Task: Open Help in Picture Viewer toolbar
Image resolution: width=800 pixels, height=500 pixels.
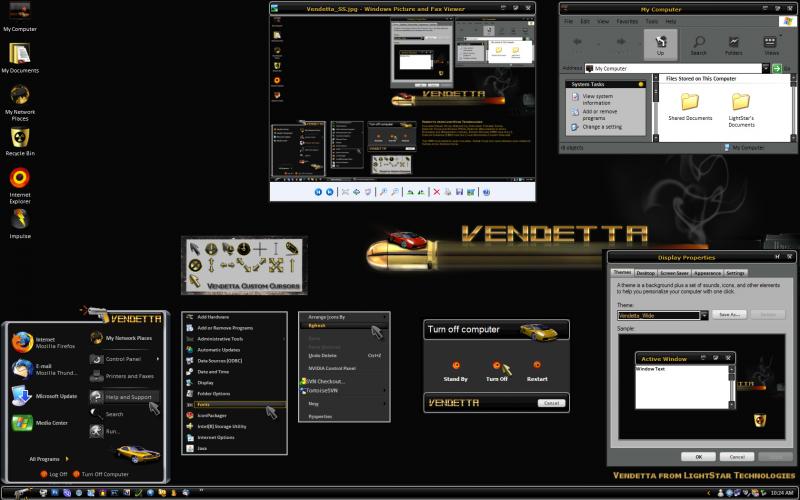Action: (x=486, y=192)
